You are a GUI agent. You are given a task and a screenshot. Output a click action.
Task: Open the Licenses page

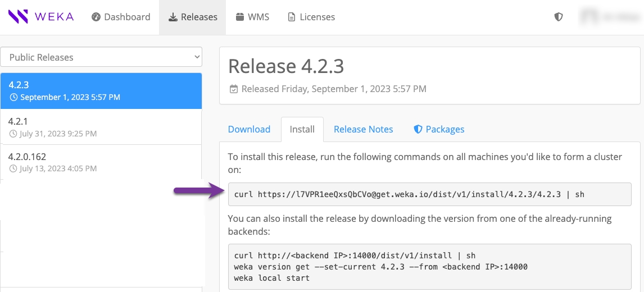coord(317,17)
